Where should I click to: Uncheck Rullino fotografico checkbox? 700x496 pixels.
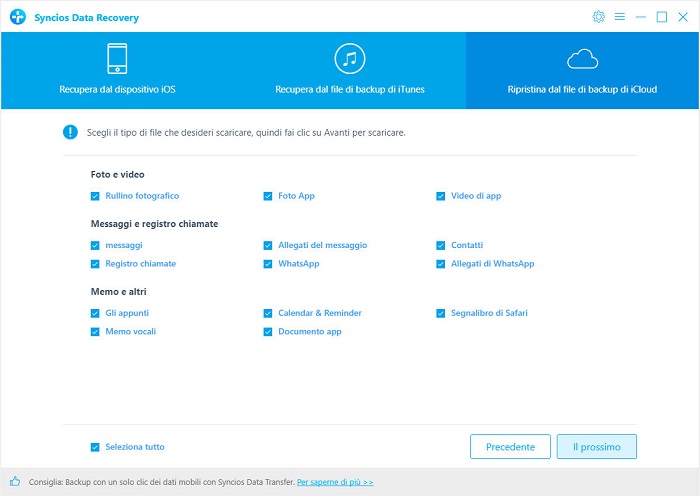pyautogui.click(x=95, y=196)
